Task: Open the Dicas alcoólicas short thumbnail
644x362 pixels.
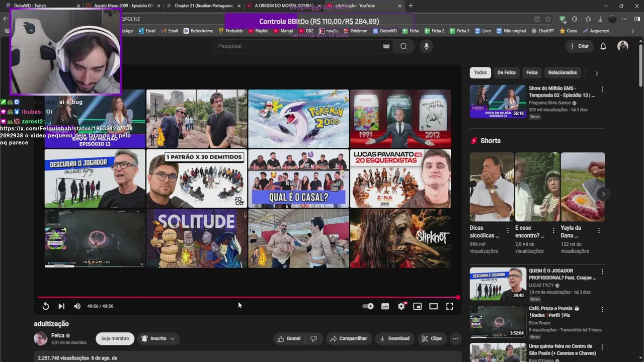Action: (x=492, y=187)
